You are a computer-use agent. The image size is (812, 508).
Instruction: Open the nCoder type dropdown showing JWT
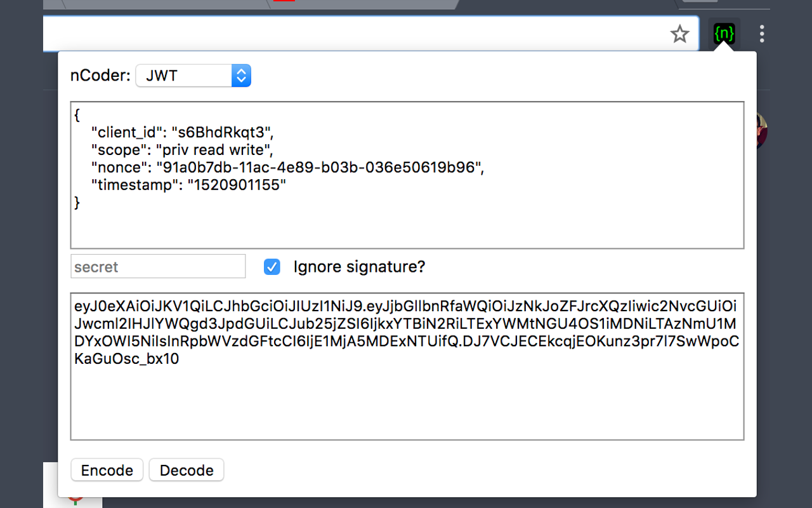[x=193, y=76]
